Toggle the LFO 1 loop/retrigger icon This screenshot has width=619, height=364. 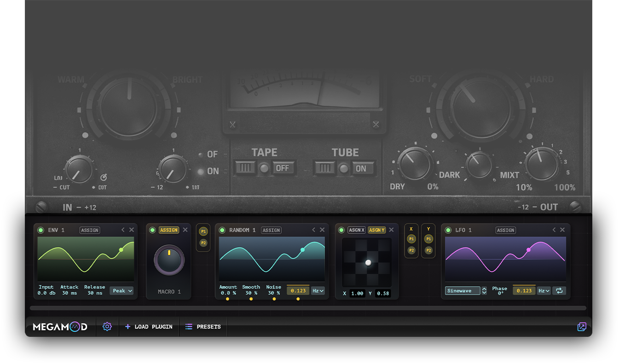pos(559,291)
